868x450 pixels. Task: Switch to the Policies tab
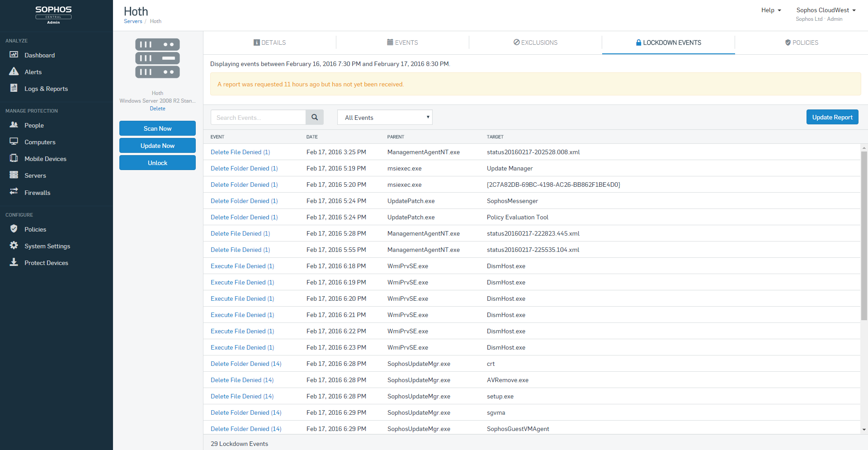pyautogui.click(x=801, y=43)
